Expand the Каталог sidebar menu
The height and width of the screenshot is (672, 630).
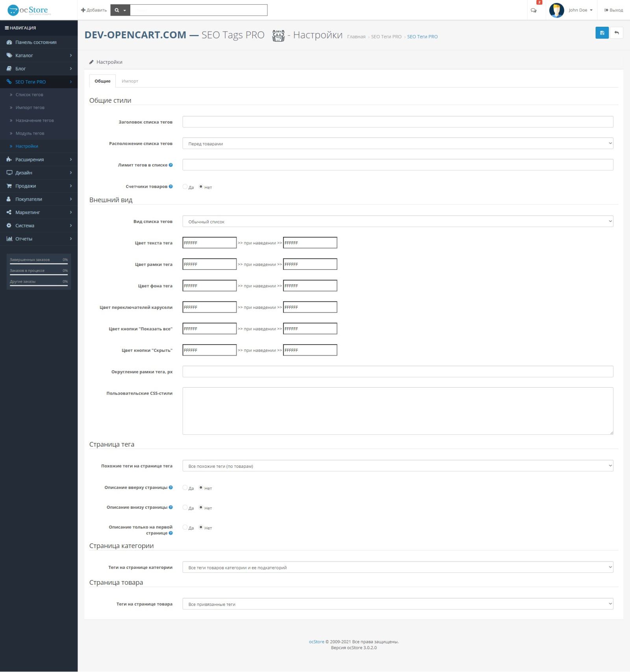[x=39, y=55]
